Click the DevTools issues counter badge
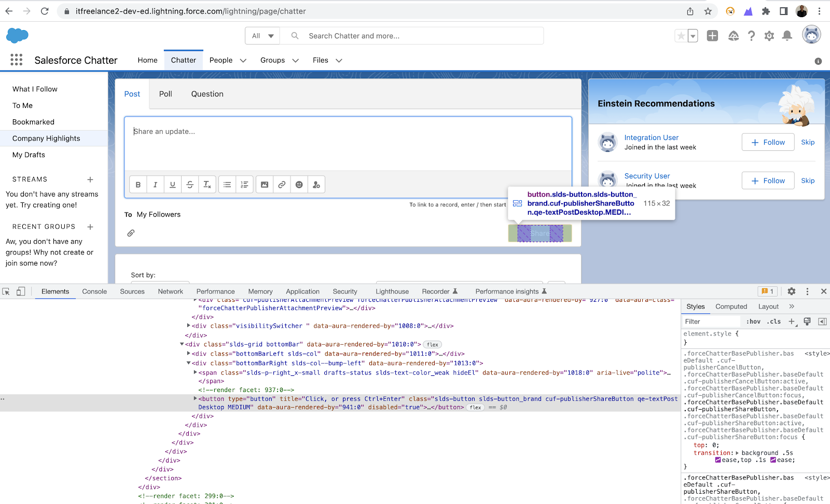The height and width of the screenshot is (504, 830). tap(768, 291)
